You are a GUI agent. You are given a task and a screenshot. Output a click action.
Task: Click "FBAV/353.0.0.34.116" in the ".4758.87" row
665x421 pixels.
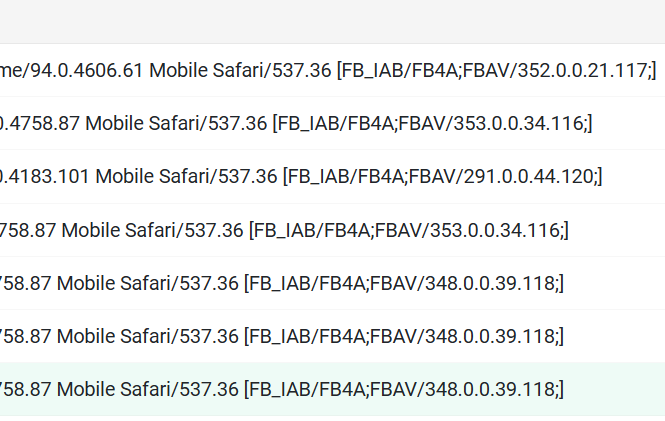pyautogui.click(x=492, y=123)
